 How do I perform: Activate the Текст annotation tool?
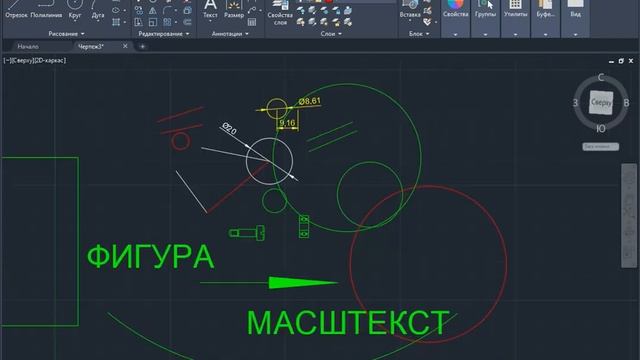click(x=210, y=9)
